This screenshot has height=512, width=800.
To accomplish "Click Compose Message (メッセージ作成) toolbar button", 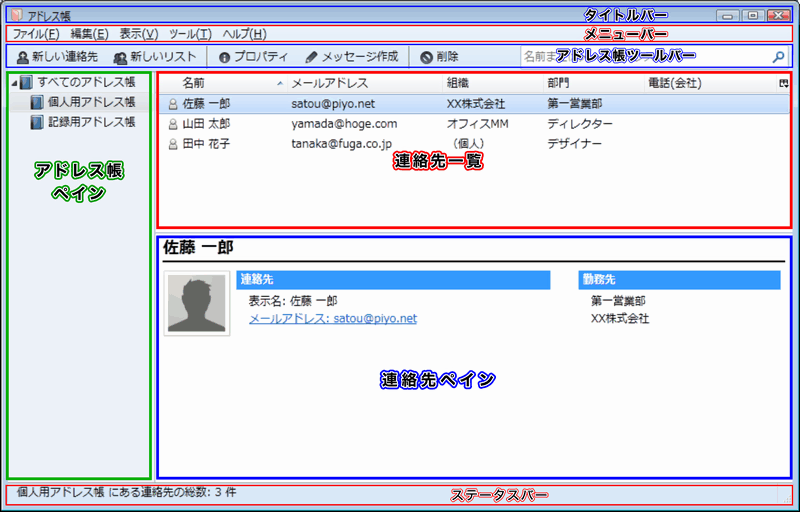I will click(352, 57).
